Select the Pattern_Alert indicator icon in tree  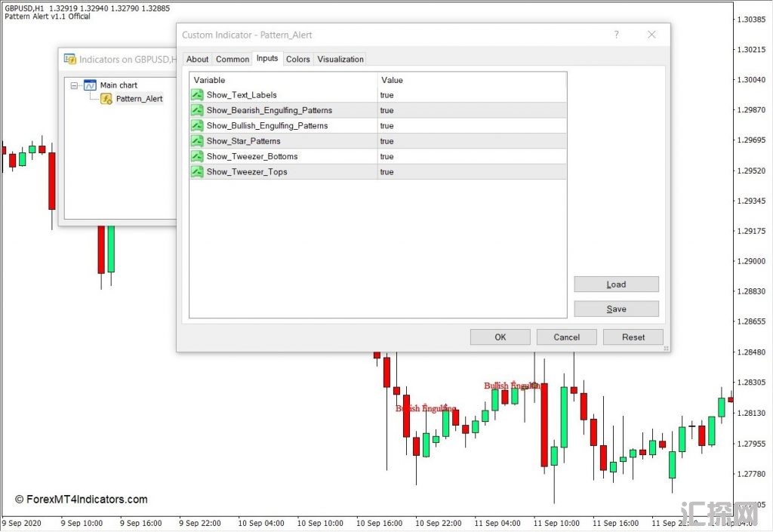(x=106, y=99)
